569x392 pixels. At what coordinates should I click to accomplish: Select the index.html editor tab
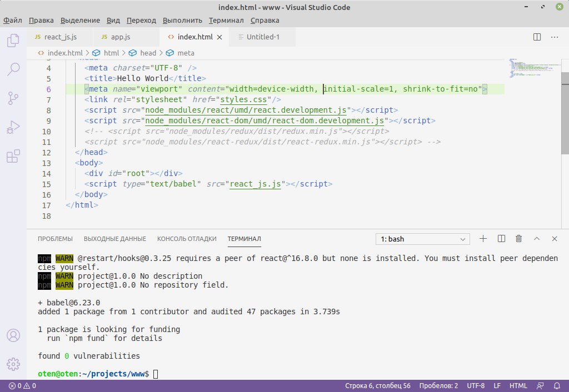click(194, 37)
